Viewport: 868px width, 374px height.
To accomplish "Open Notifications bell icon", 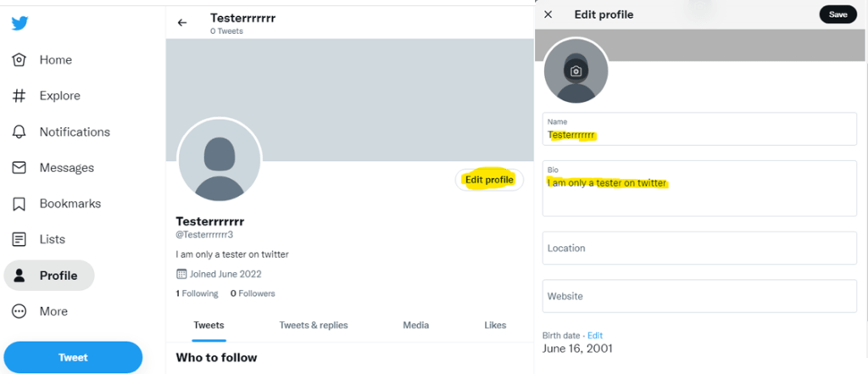I will click(19, 131).
